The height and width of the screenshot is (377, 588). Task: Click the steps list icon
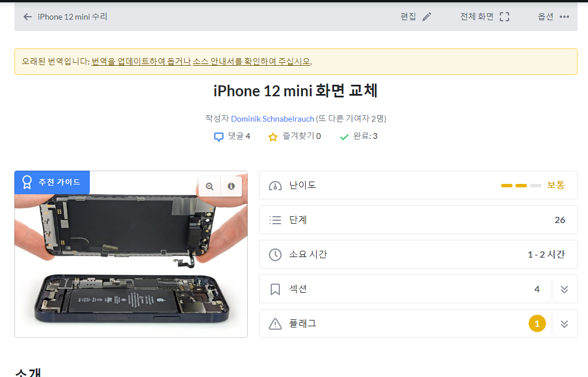(x=275, y=220)
